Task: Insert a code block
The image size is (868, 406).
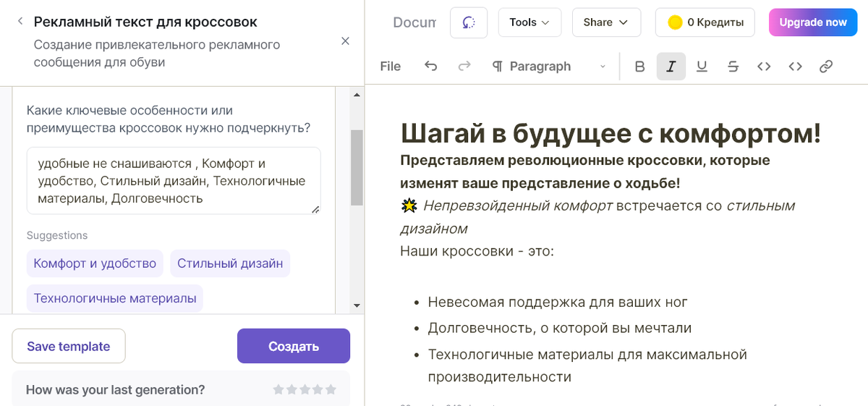Action: coord(795,67)
